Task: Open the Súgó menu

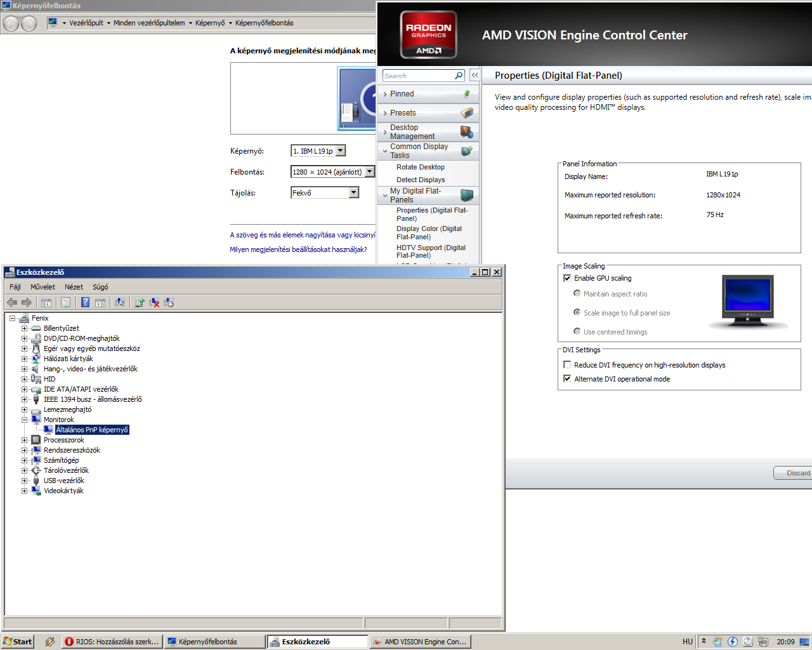Action: point(100,287)
